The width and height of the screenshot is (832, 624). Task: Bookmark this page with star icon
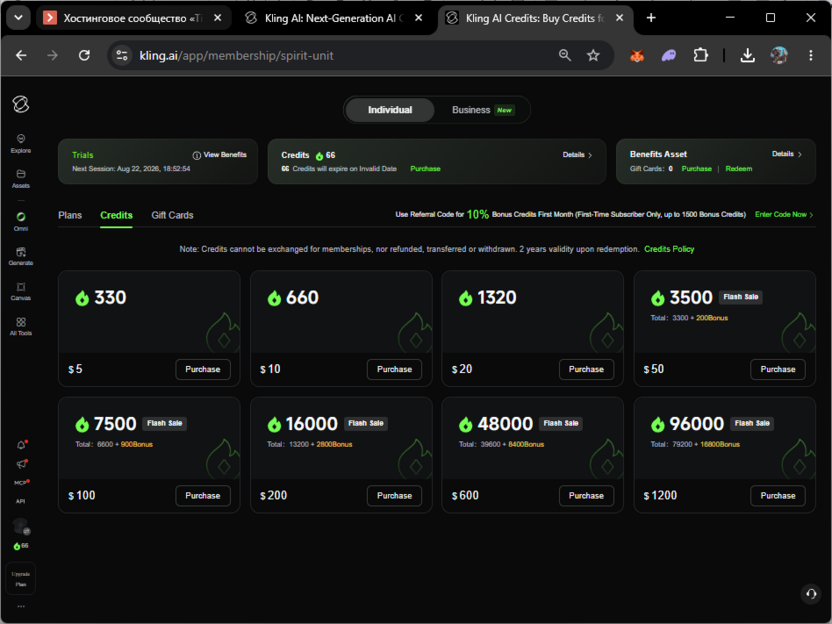[593, 55]
